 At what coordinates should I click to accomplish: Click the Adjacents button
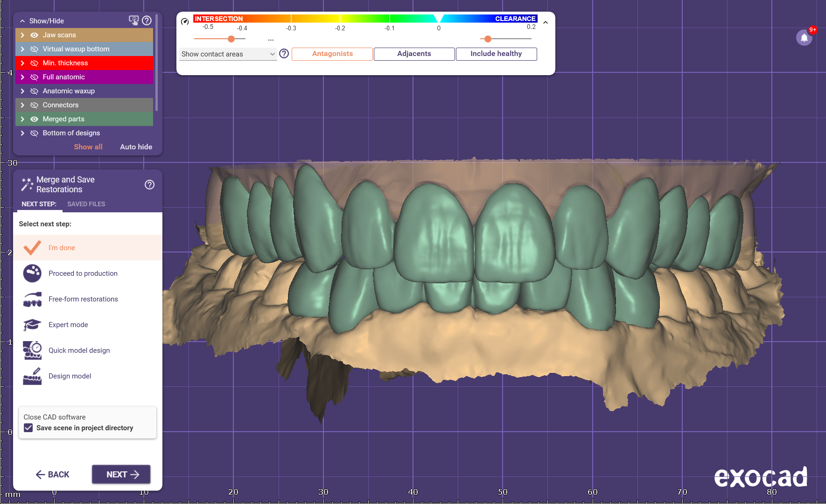(x=414, y=54)
